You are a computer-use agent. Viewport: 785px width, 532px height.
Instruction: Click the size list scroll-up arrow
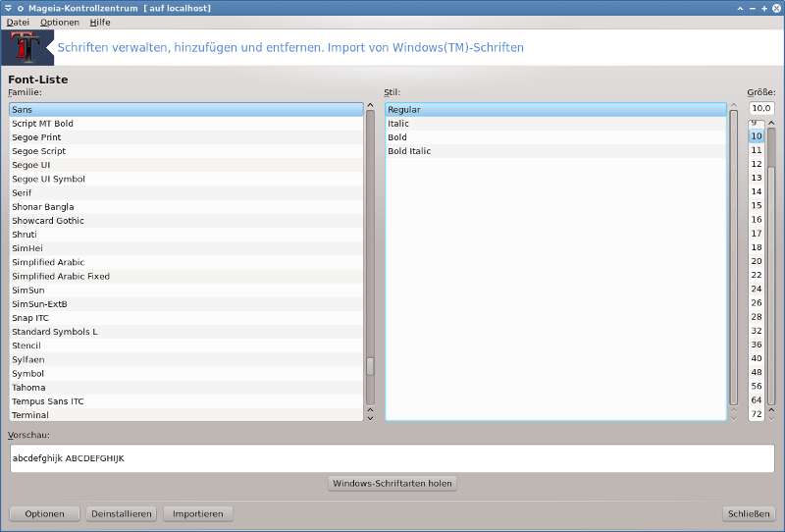pyautogui.click(x=771, y=123)
